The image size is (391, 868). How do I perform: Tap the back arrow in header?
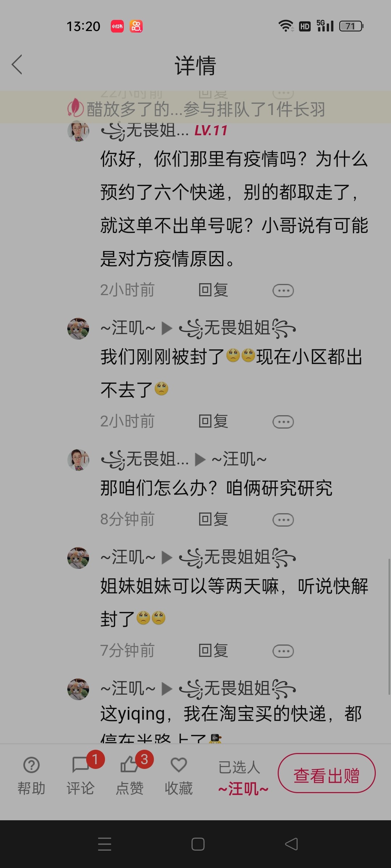(x=17, y=65)
